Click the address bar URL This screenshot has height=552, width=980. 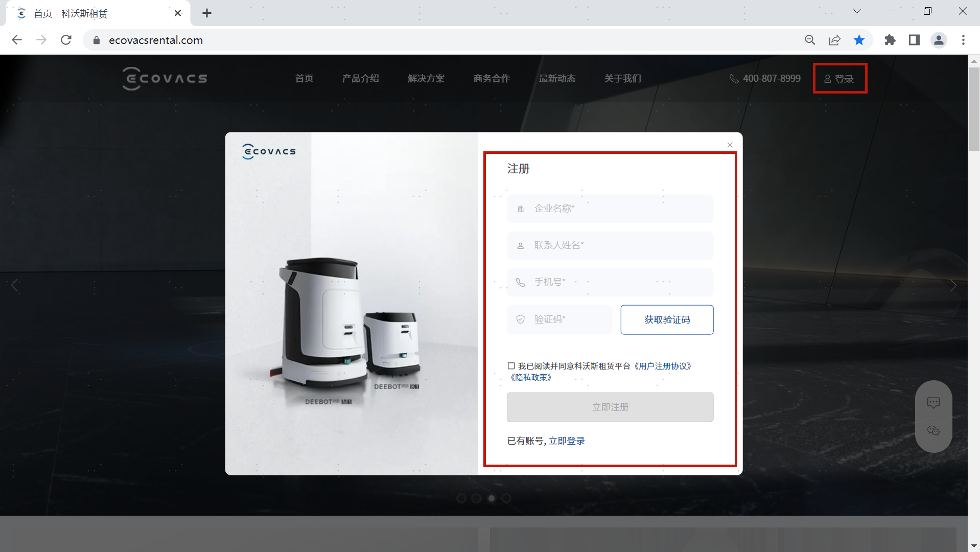(156, 40)
